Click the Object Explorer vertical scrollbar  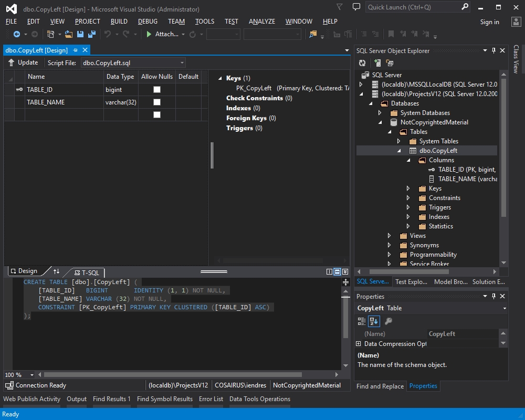(x=503, y=148)
